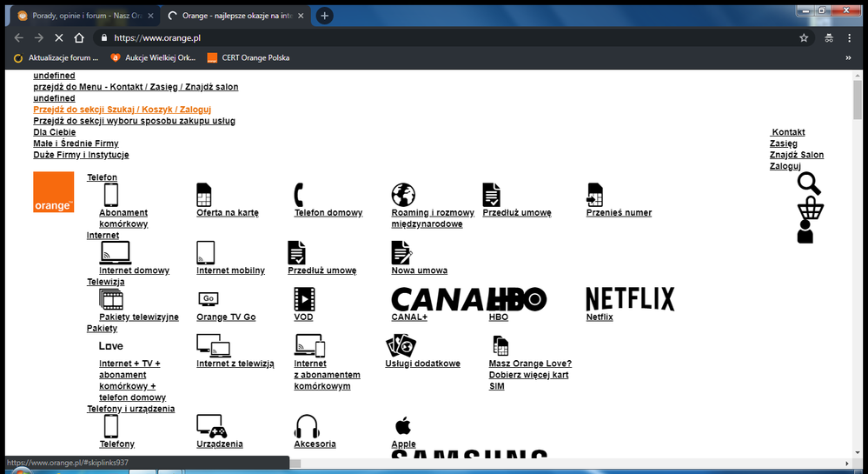This screenshot has height=474, width=868.
Task: Expand the hidden bookmarks chevron
Action: [x=848, y=58]
